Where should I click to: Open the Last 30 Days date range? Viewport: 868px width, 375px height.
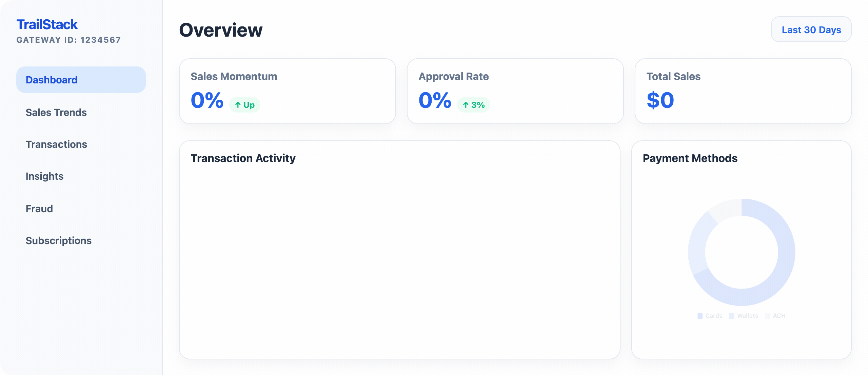(811, 29)
